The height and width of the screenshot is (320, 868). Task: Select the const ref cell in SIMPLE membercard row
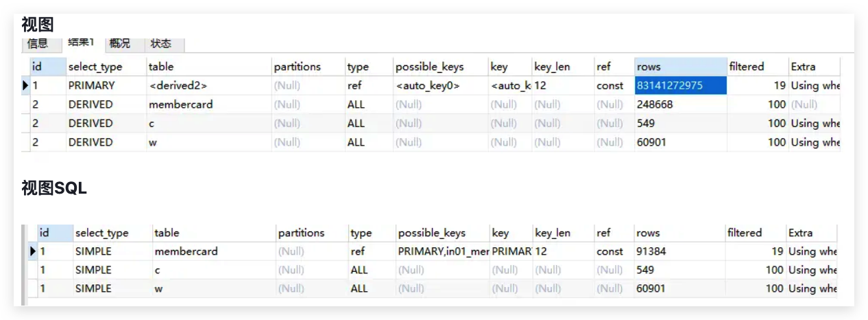point(613,251)
